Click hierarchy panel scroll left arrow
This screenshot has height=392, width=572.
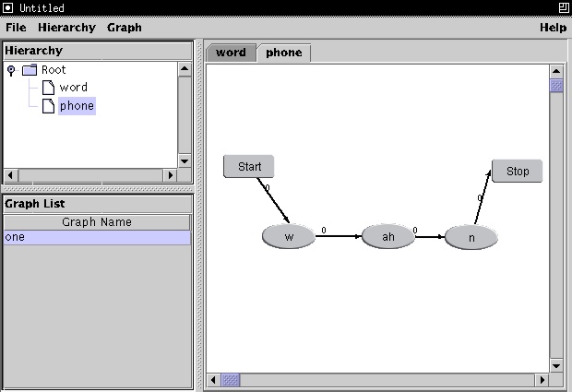(10, 175)
